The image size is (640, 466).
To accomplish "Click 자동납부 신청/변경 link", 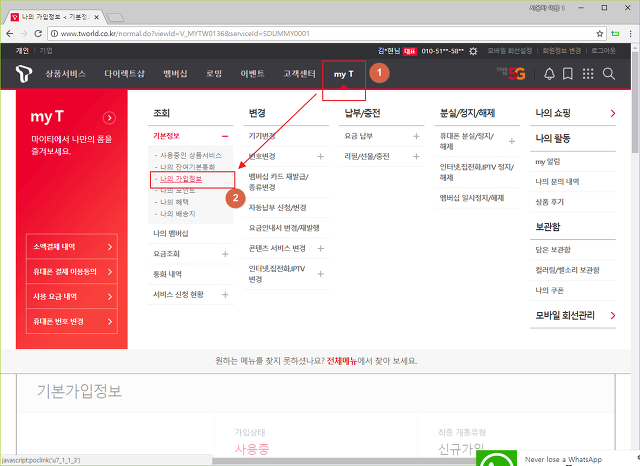I will click(x=278, y=207).
